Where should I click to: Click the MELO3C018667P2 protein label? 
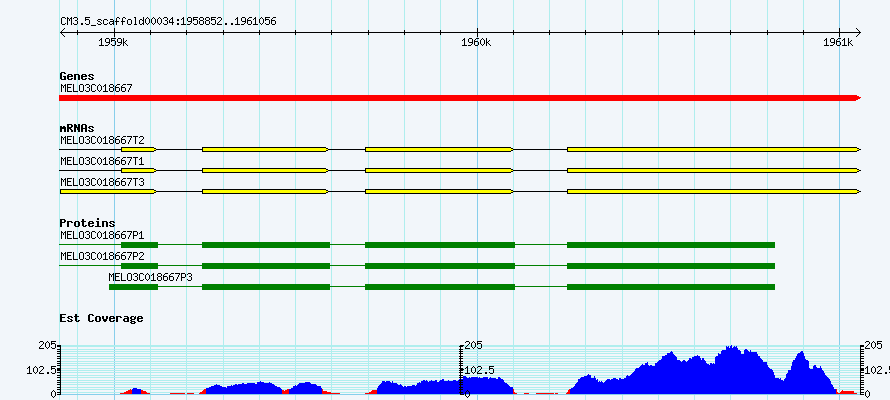[x=102, y=256]
